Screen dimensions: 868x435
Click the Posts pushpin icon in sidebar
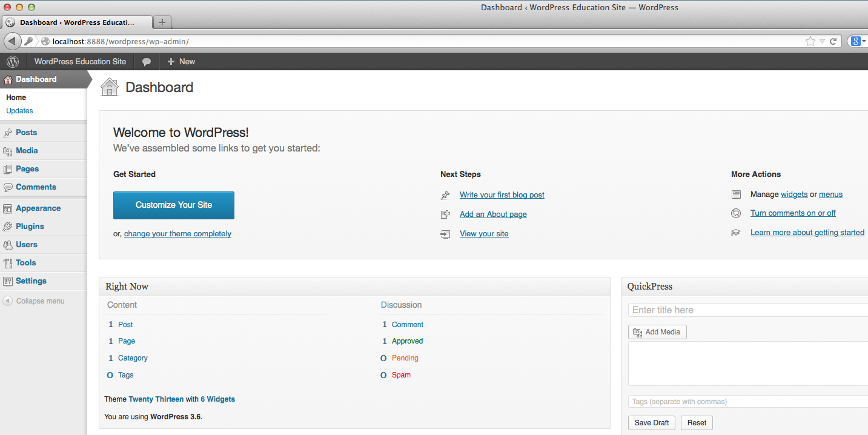click(x=8, y=133)
